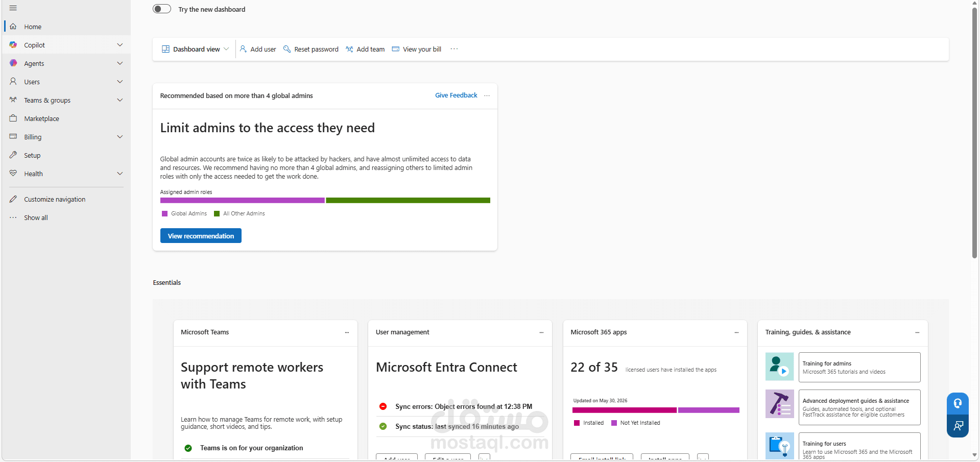This screenshot has height=462, width=980.
Task: Click Add user in the toolbar
Action: [x=258, y=49]
